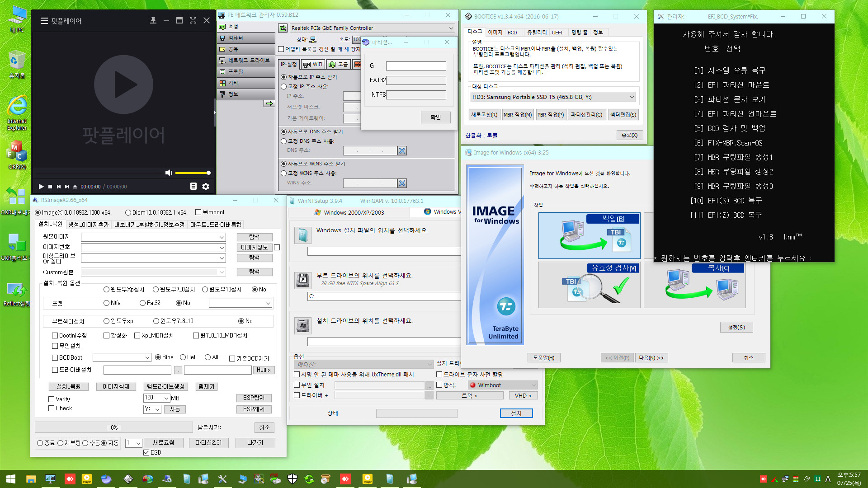
Task: Open the BCDBoot dropdown
Action: 122,357
